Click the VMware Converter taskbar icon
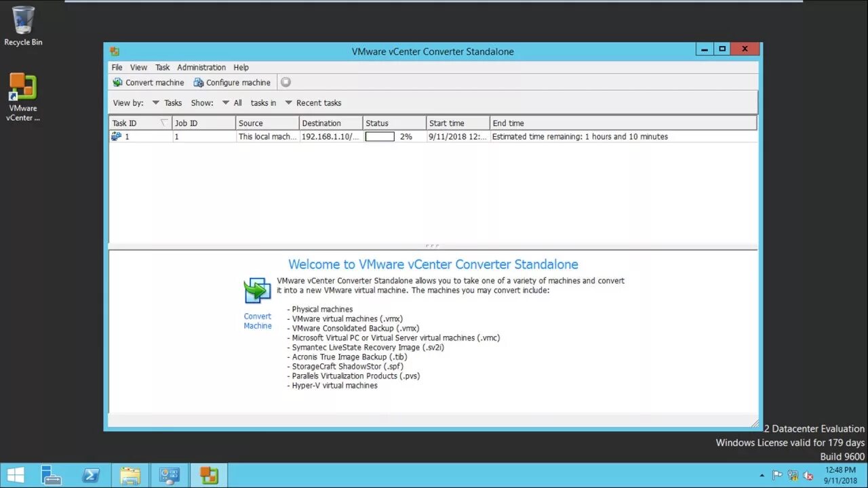 coord(209,475)
